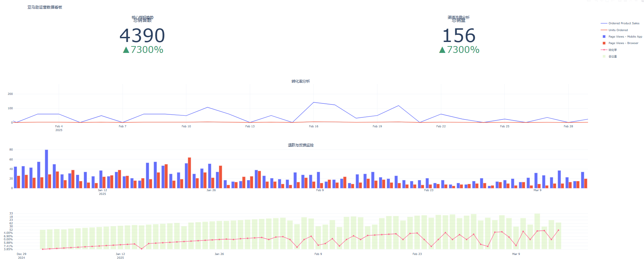The width and height of the screenshot is (644, 271).
Task: Click the blue Mobile App legend swatch
Action: [604, 37]
